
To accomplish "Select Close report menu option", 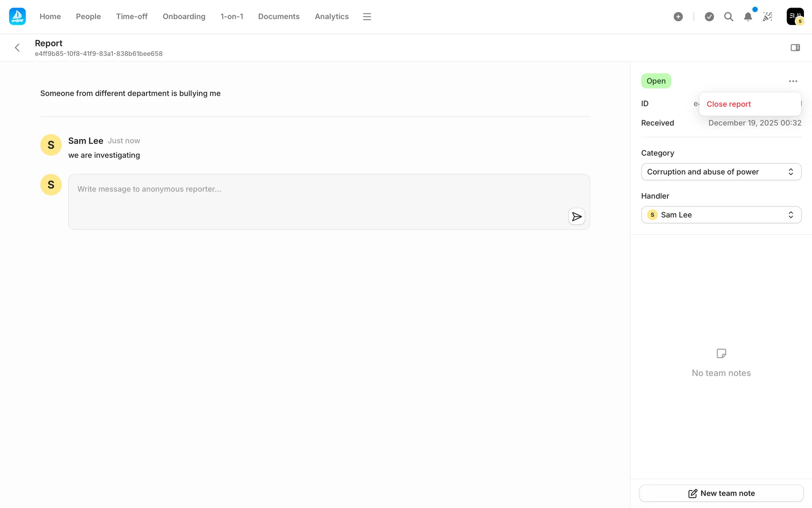I will (x=729, y=104).
